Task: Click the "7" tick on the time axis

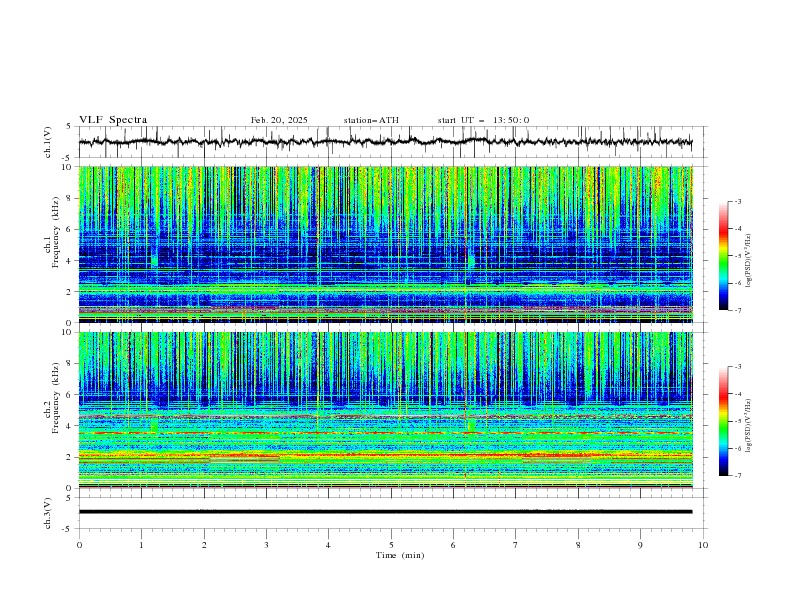Action: click(516, 545)
